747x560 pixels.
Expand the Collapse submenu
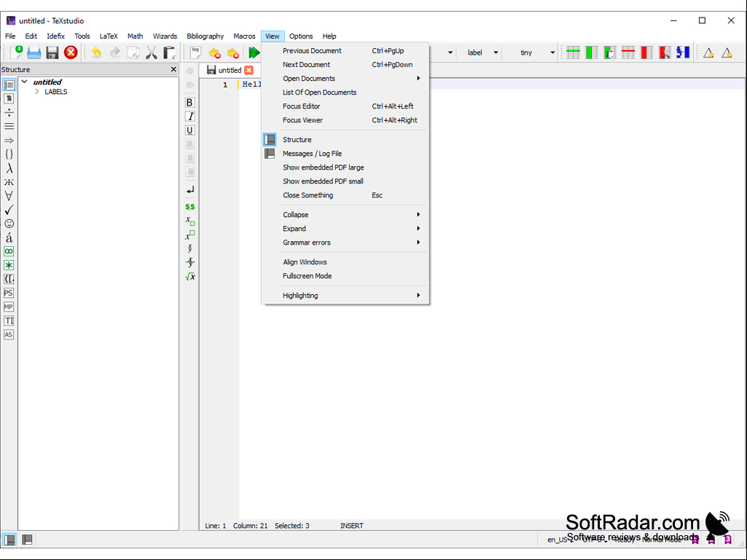pyautogui.click(x=345, y=214)
